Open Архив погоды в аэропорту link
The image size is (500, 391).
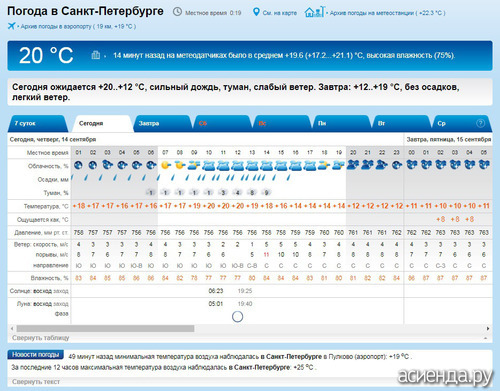click(78, 26)
